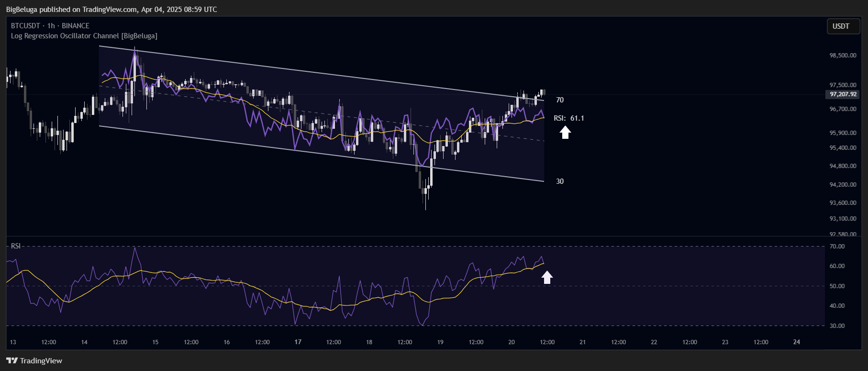
Task: Click date 15 on the time axis
Action: point(156,342)
